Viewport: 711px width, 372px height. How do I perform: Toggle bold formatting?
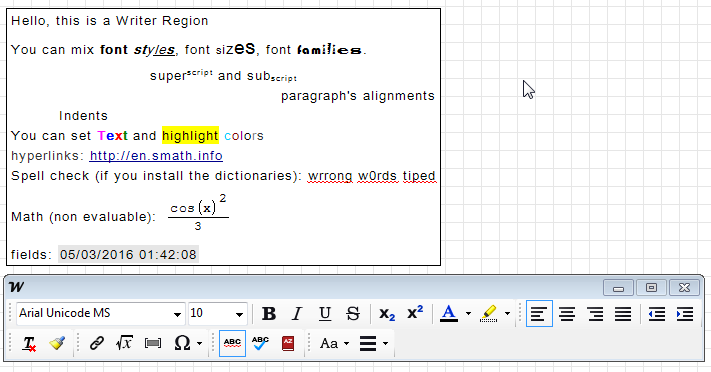269,313
